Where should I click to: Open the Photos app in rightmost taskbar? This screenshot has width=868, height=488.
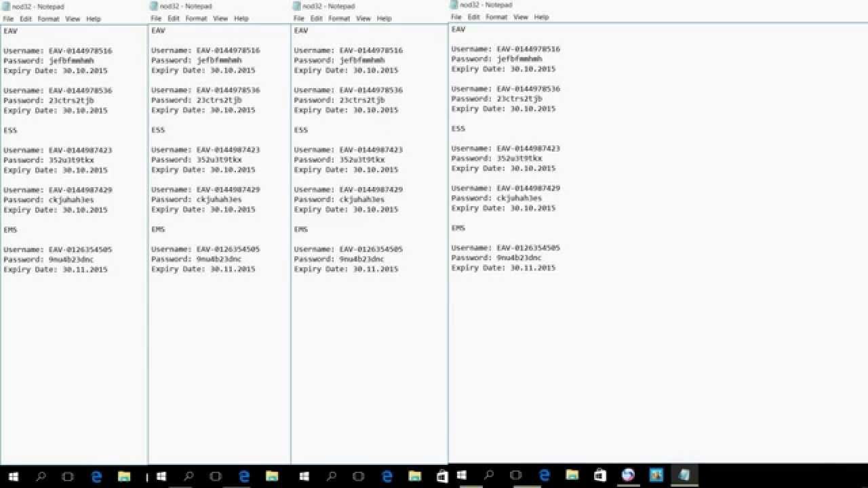[x=656, y=475]
